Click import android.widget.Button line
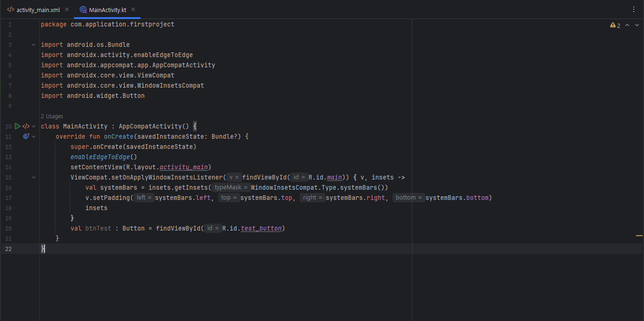This screenshot has width=644, height=321. [93, 96]
